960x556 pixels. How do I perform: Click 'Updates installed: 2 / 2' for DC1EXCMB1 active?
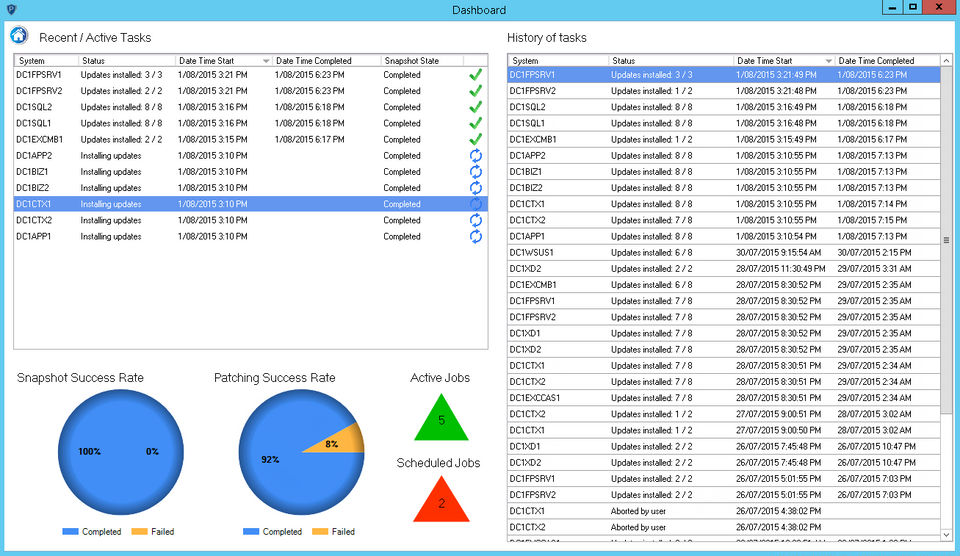121,139
